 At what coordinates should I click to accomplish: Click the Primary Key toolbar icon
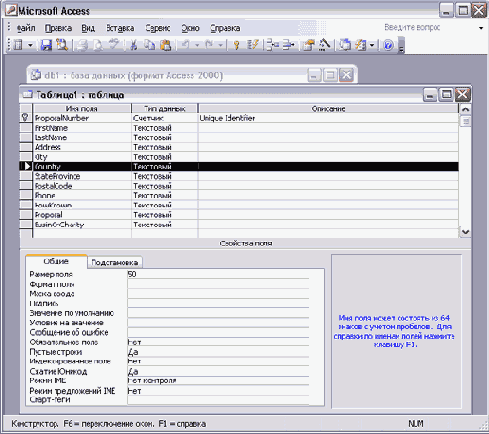(x=236, y=45)
